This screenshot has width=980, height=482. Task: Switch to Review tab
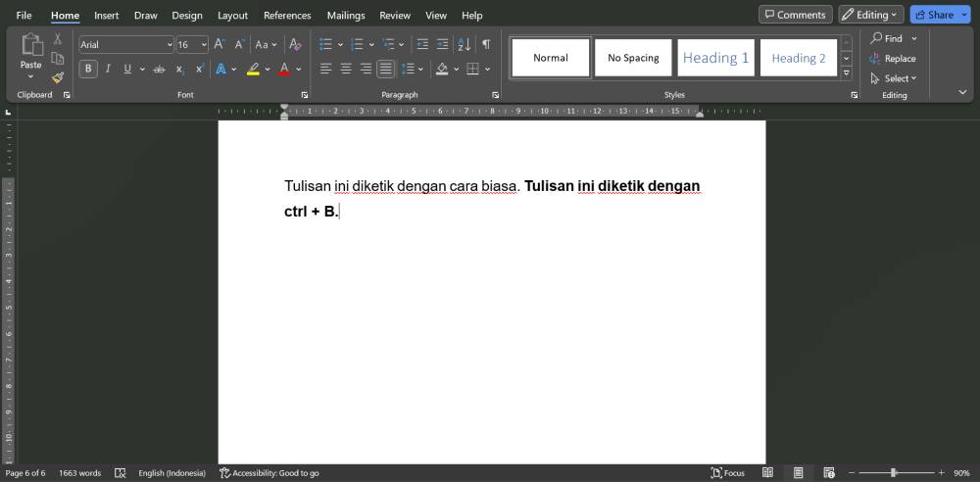click(395, 15)
